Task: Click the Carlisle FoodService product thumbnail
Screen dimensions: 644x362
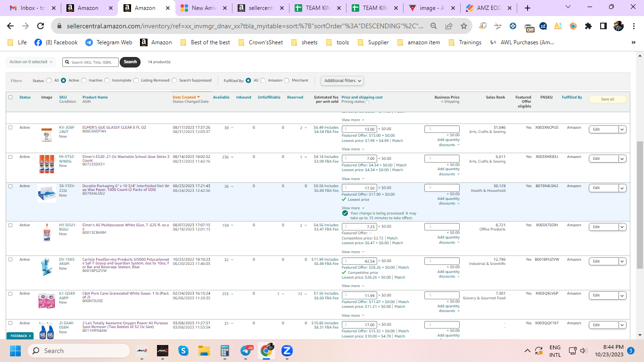Action: 46,268
